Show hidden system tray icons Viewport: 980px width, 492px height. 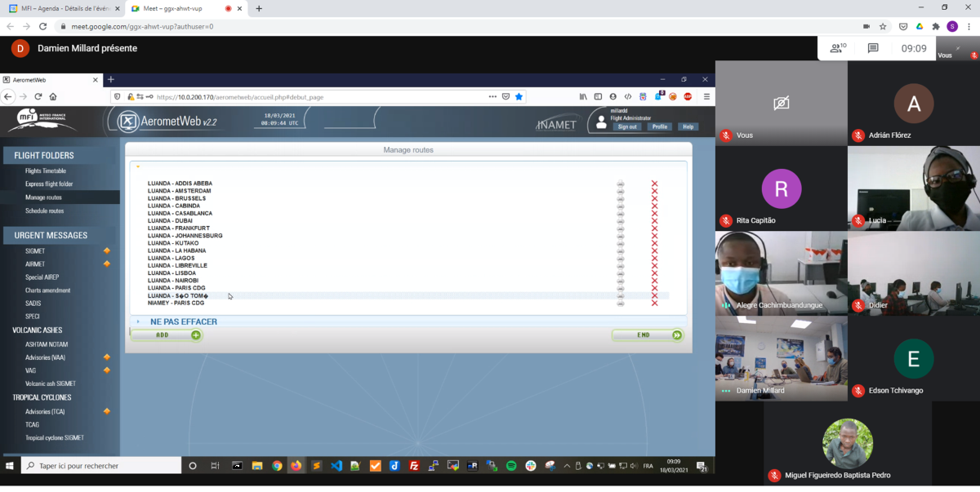click(567, 466)
